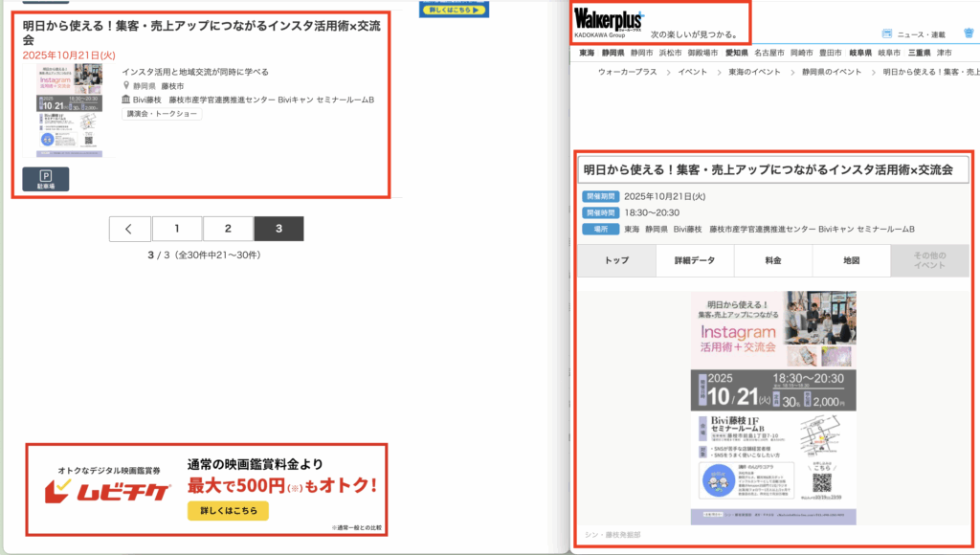
Task: Open the 詳細データ tab
Action: pyautogui.click(x=695, y=260)
